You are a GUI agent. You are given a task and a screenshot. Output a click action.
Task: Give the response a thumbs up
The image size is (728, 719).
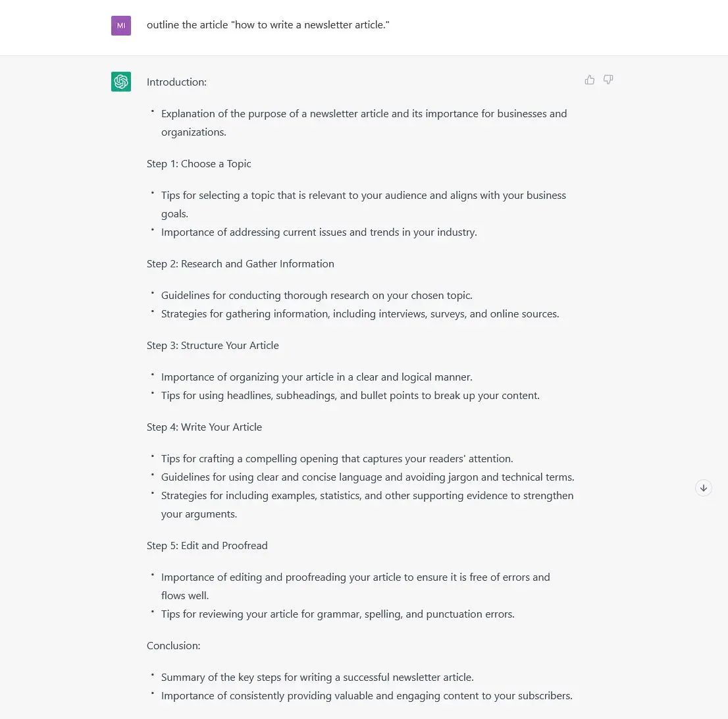(589, 79)
